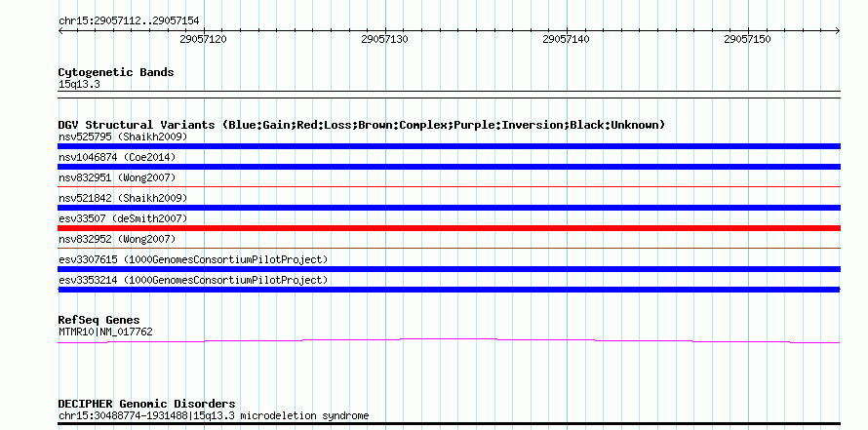Select the blue gain bar under nsv1046874
868x430 pixels.
(x=449, y=167)
